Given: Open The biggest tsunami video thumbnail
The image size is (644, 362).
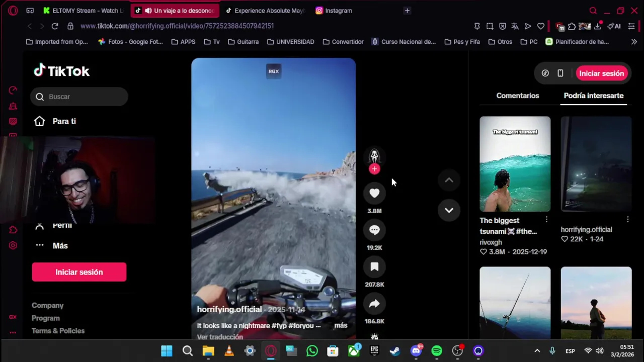Looking at the screenshot, I should pyautogui.click(x=515, y=164).
